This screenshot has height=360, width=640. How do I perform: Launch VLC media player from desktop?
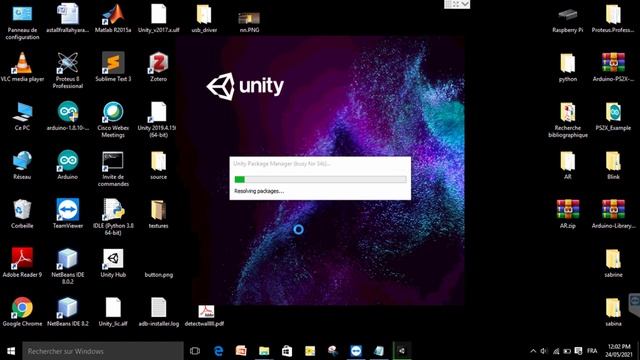click(x=22, y=67)
